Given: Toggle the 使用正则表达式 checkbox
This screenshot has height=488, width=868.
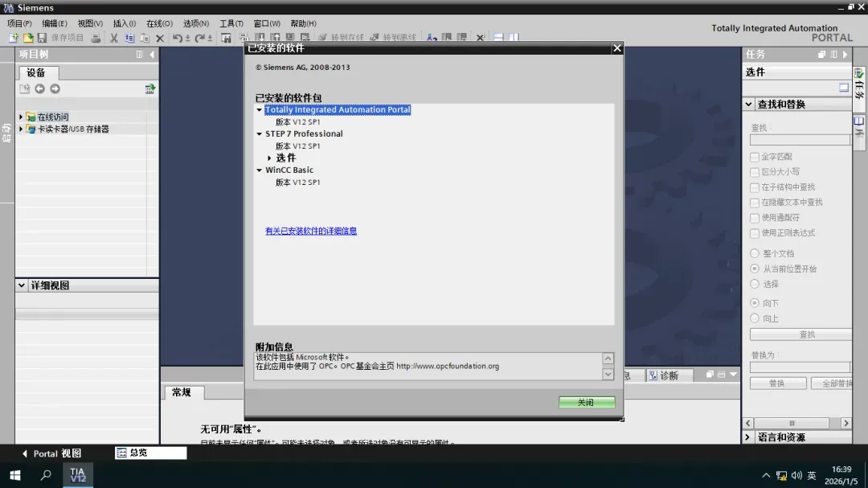Looking at the screenshot, I should pyautogui.click(x=755, y=232).
